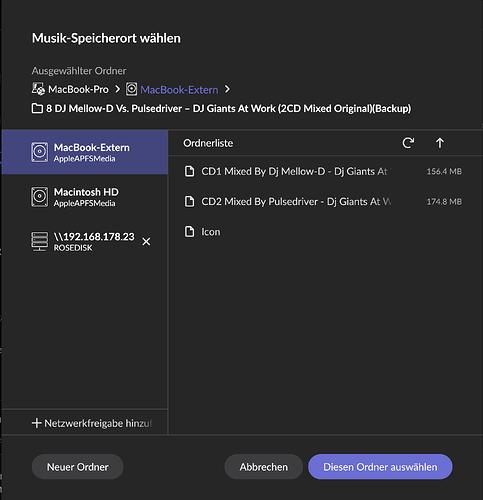The width and height of the screenshot is (483, 500).
Task: Create folder with Neuer Ordner button
Action: (78, 467)
